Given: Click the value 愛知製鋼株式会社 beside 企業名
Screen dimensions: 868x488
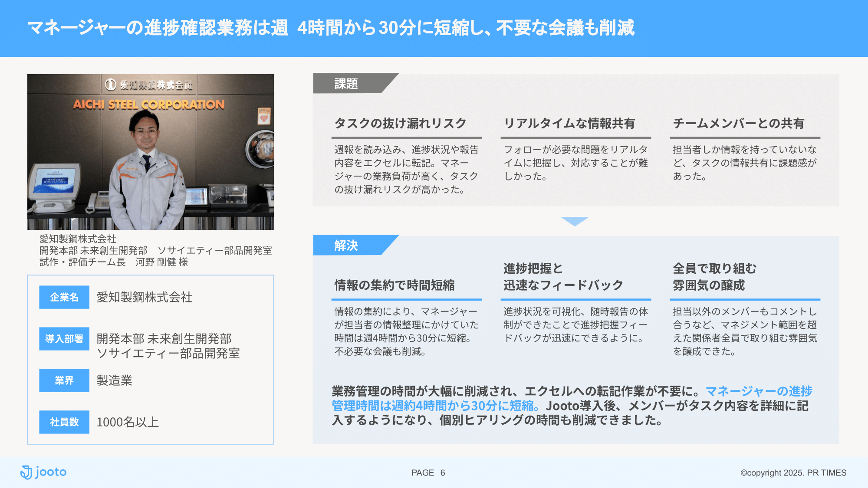Looking at the screenshot, I should click(x=145, y=297).
